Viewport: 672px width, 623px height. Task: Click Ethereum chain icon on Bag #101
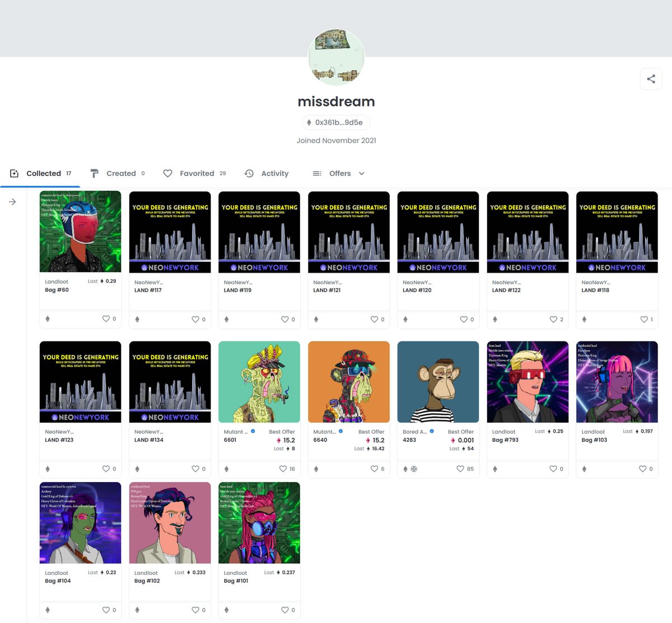[226, 610]
